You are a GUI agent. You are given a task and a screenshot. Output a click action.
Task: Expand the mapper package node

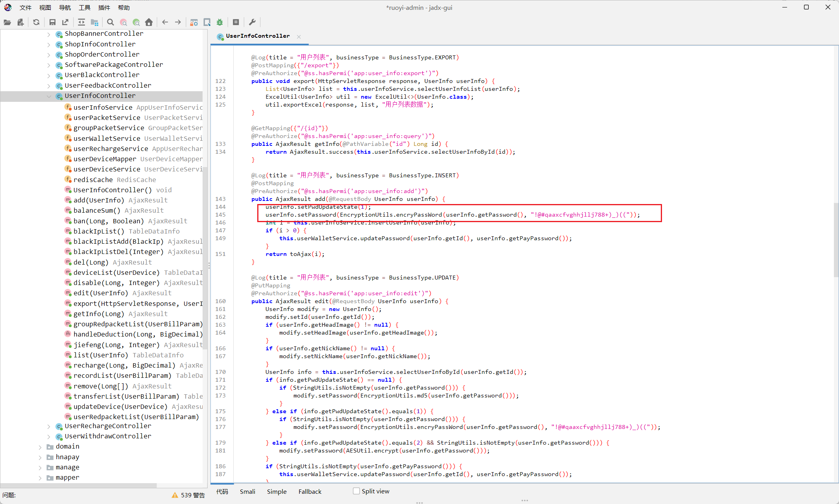(40, 478)
